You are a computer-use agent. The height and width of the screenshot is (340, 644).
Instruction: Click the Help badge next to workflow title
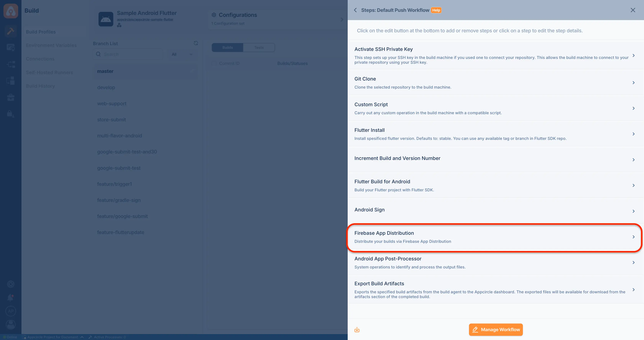point(436,10)
